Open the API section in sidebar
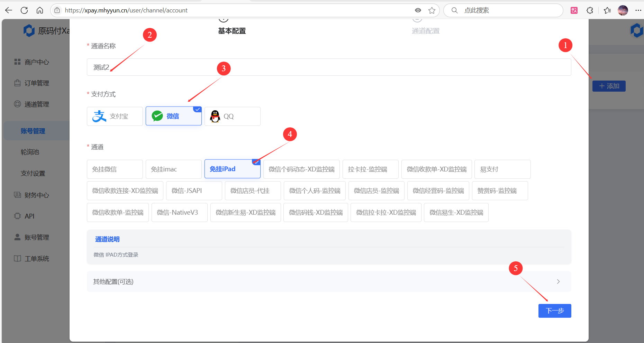 pos(29,216)
